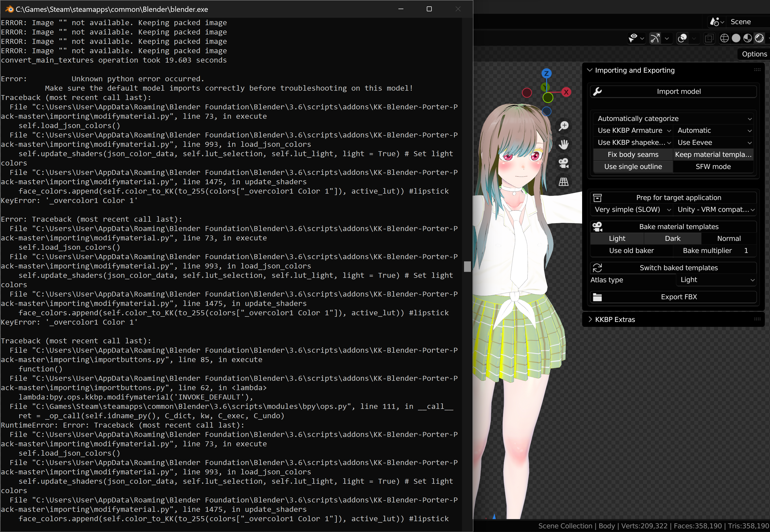Expand the KKBP Extras section
Image resolution: width=770 pixels, height=532 pixels.
coord(615,319)
